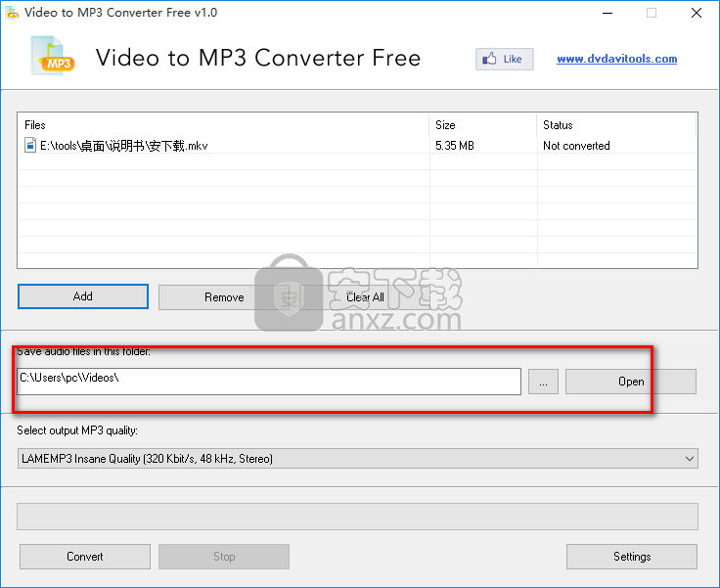Click the Size column header
Image resolution: width=720 pixels, height=588 pixels.
tap(482, 125)
